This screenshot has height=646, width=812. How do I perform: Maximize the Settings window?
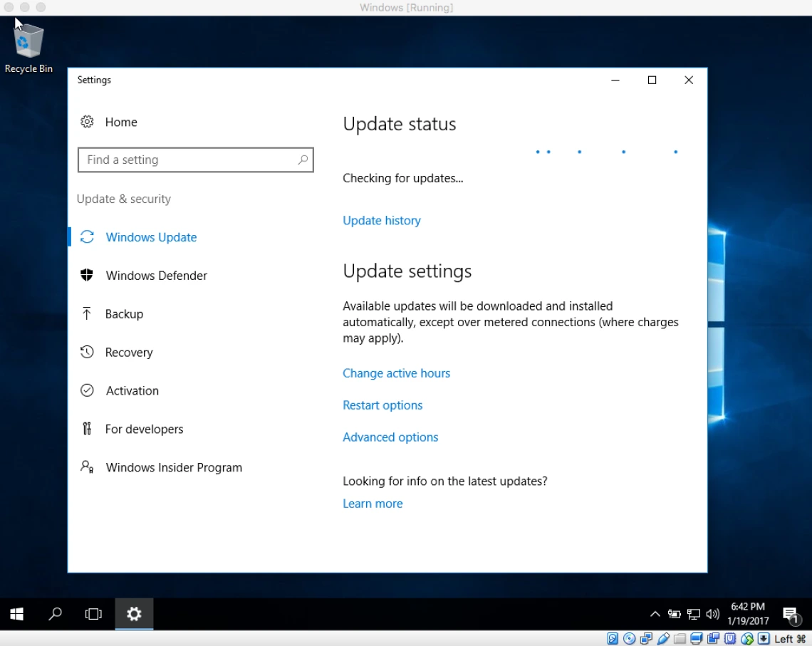[x=652, y=80]
